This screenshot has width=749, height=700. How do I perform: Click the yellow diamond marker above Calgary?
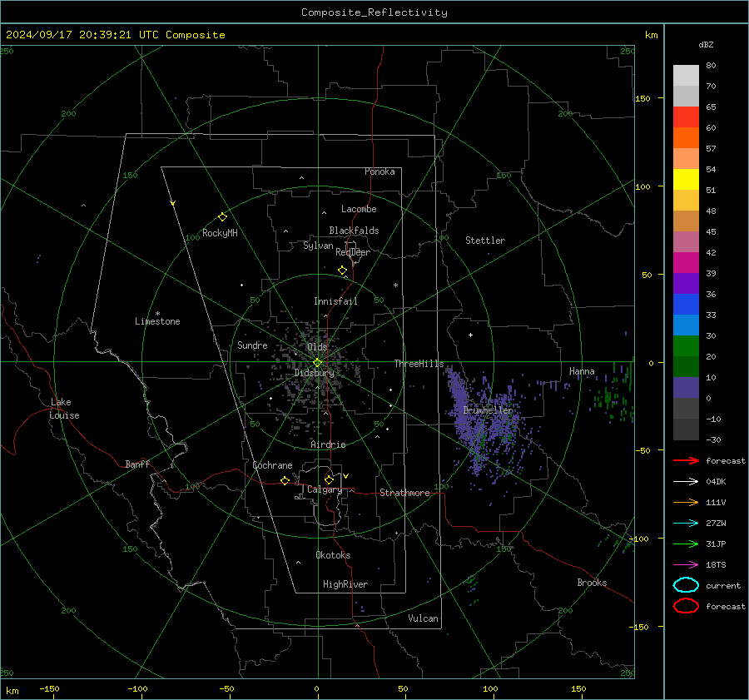tap(329, 479)
